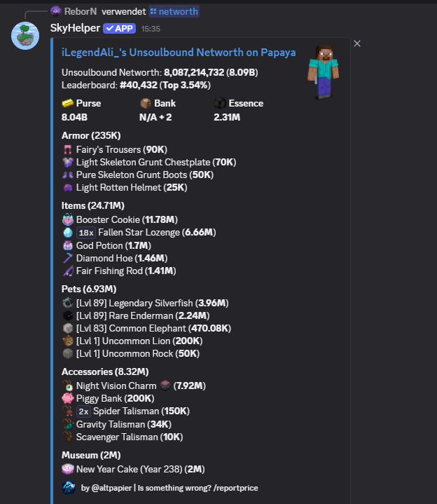Click the Fallen Star Lozenge icon

68,233
